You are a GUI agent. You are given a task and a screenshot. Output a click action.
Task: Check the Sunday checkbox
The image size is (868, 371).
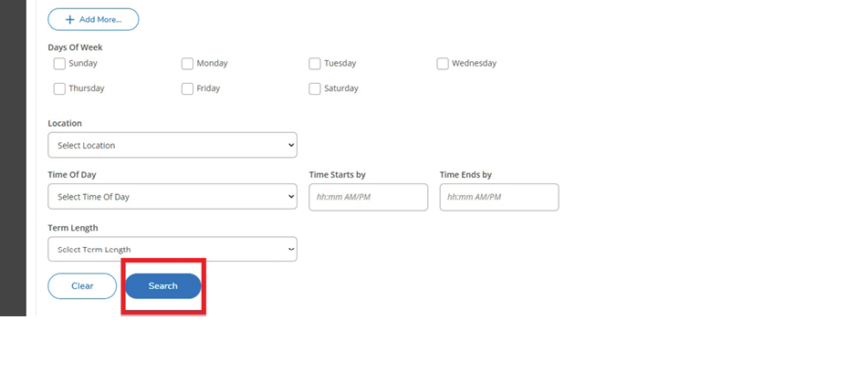[59, 64]
